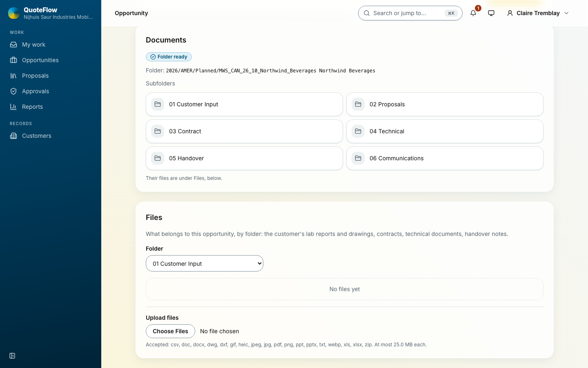The width and height of the screenshot is (588, 368).
Task: Open the 01 Customer Input subfolder
Action: coord(244,104)
